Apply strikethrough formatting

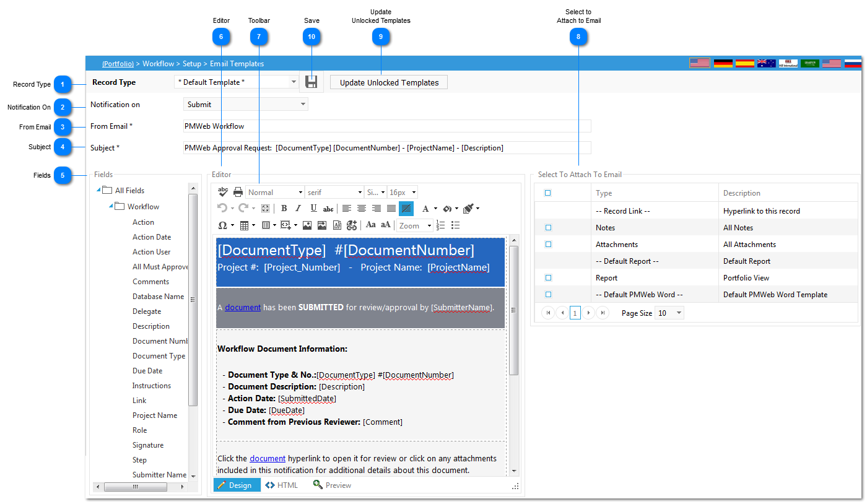[x=328, y=209]
